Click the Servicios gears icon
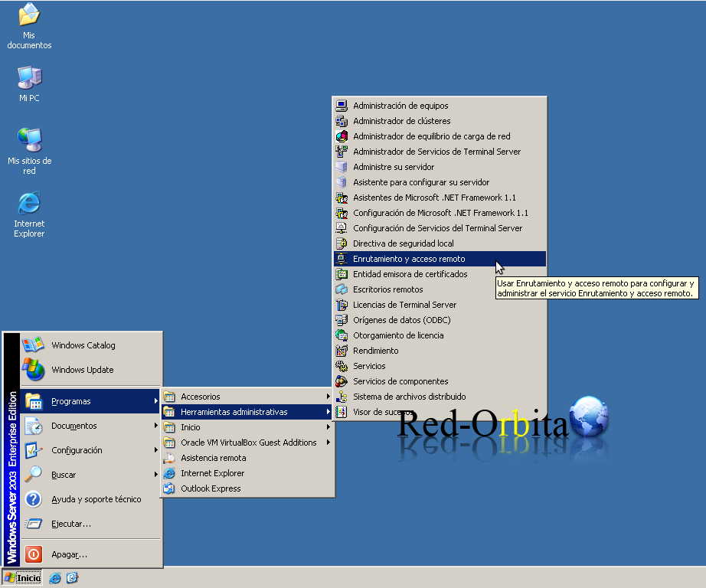Viewport: 706px width, 588px height. pyautogui.click(x=342, y=366)
